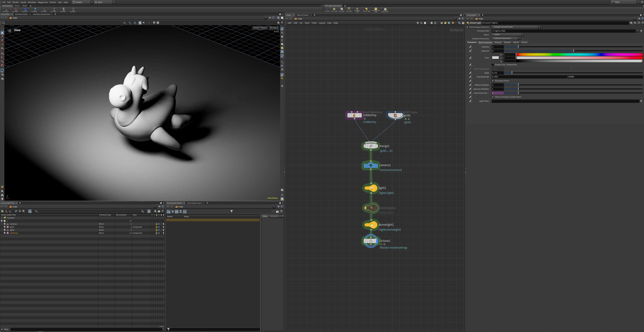Image resolution: width=644 pixels, height=332 pixels.
Task: Expand the rubbertoy tree item
Action: (5, 233)
